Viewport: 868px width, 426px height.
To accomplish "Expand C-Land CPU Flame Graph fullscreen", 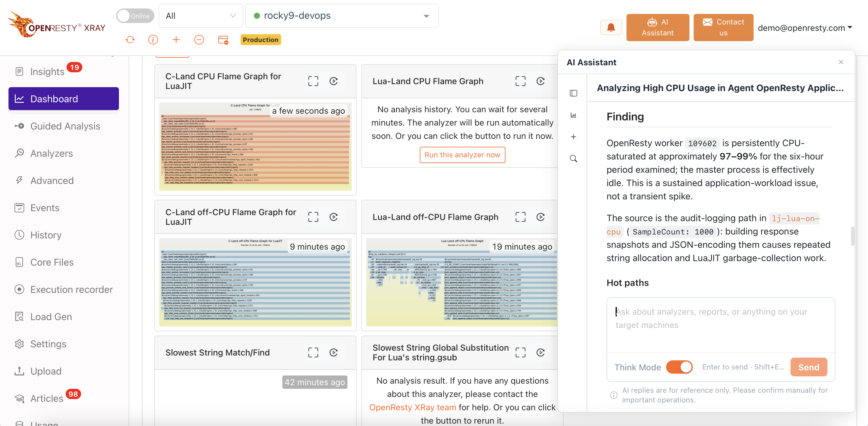I will (x=313, y=81).
